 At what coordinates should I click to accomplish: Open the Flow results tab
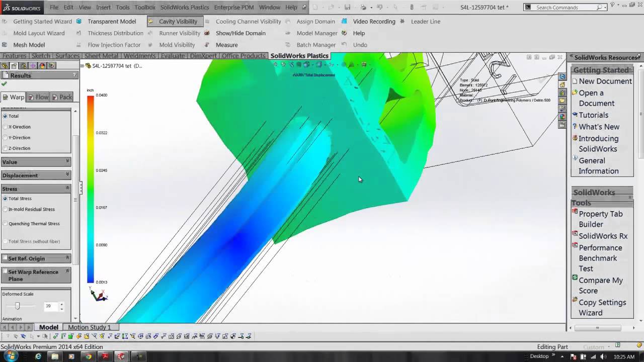tap(38, 97)
